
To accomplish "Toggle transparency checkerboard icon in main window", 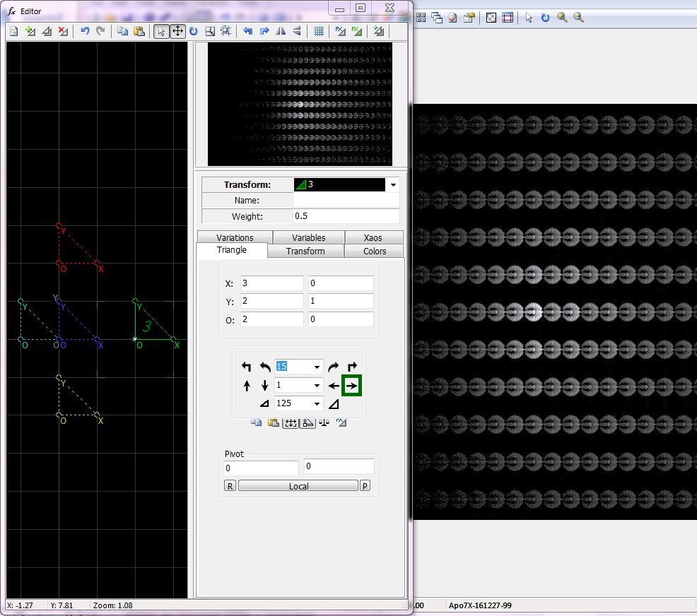I will click(x=491, y=18).
